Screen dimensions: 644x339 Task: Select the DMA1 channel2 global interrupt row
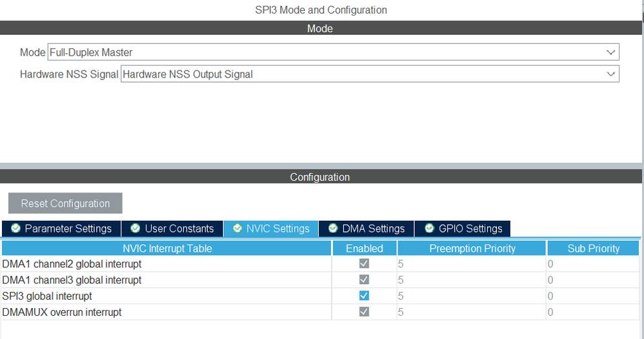pos(320,264)
